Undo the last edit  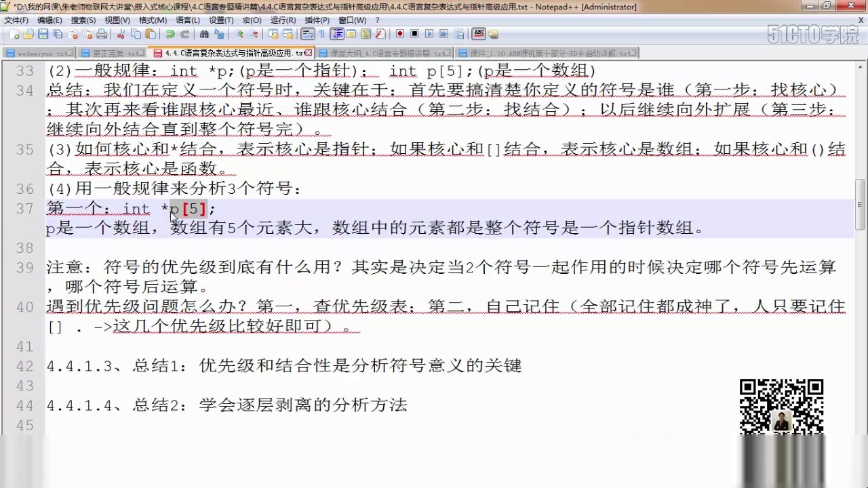point(170,34)
